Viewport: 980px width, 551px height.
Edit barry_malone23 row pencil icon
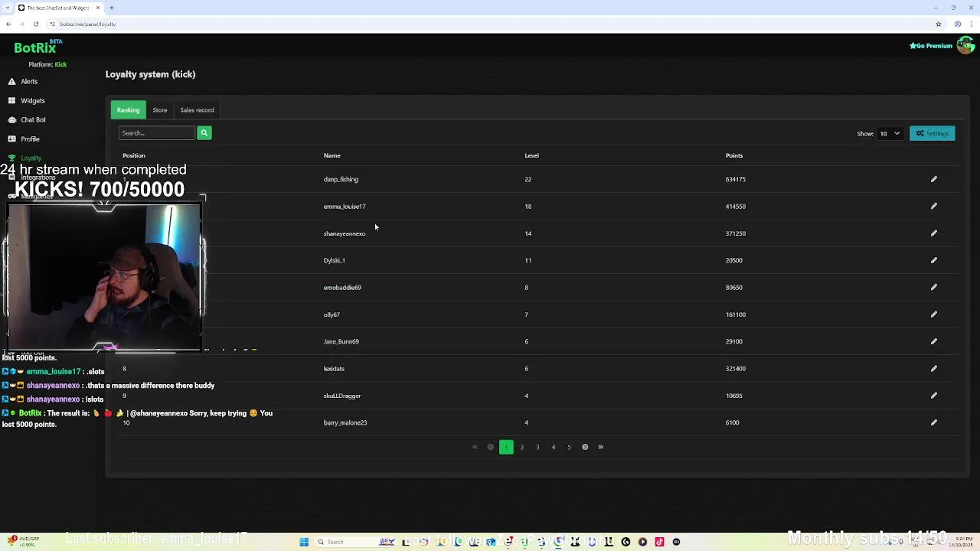click(x=933, y=422)
